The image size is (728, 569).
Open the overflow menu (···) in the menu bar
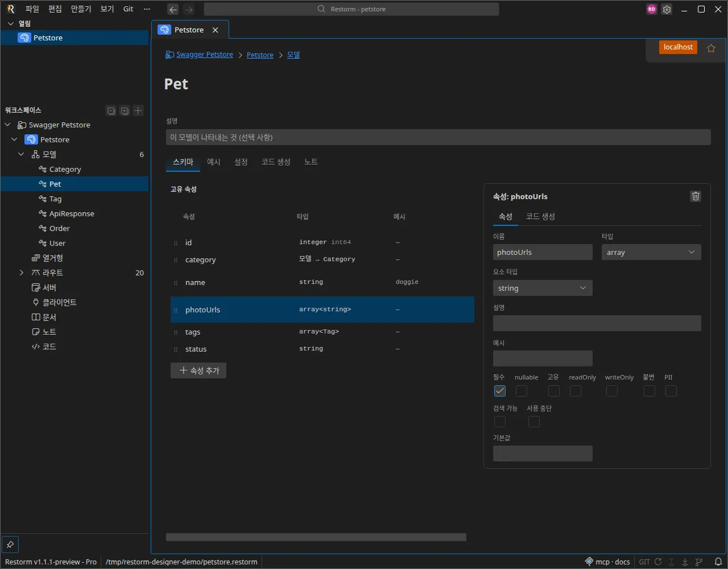[x=147, y=9]
